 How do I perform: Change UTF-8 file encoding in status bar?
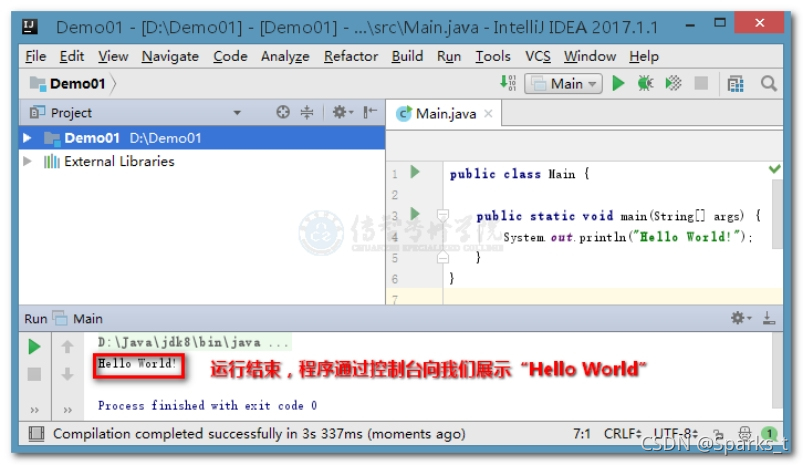(x=675, y=434)
